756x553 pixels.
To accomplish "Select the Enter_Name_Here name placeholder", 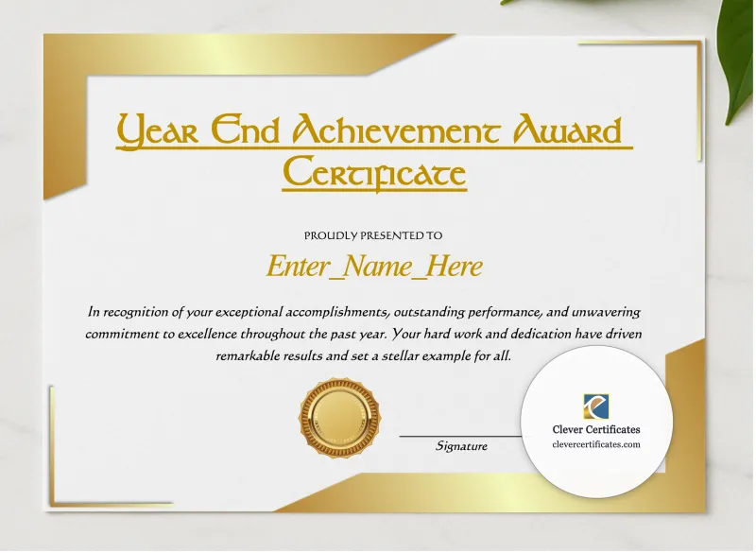I will (x=375, y=268).
